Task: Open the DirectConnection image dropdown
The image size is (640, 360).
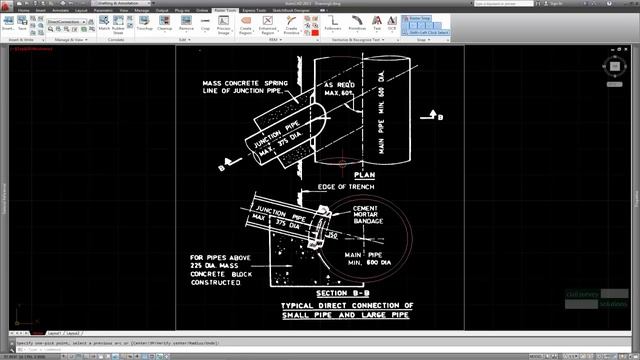Action: click(67, 22)
